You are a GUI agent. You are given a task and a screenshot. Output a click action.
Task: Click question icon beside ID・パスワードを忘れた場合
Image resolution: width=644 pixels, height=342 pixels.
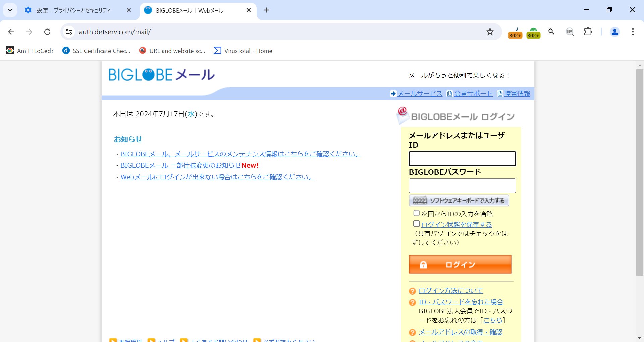pyautogui.click(x=413, y=302)
